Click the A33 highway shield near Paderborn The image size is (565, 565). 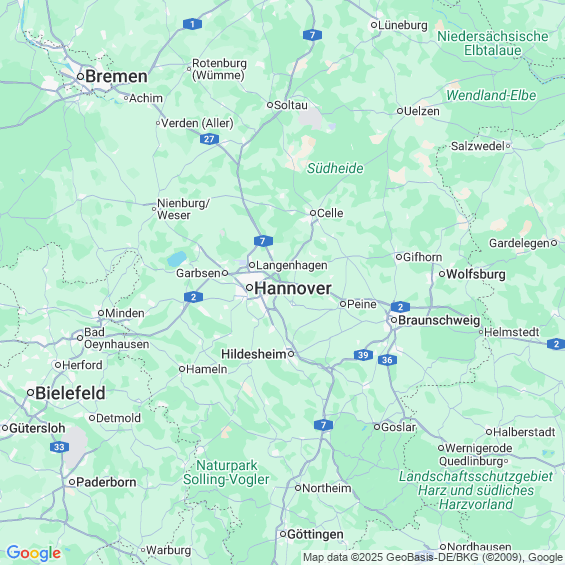(x=59, y=447)
